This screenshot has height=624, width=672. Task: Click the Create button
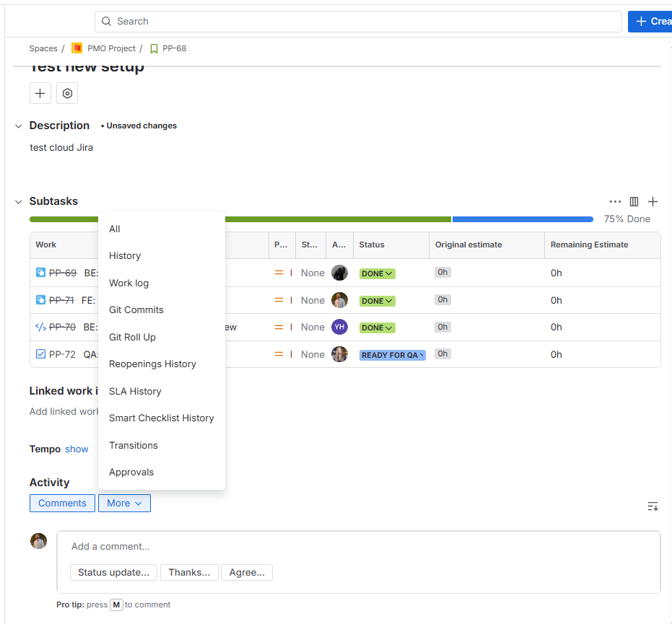(650, 22)
